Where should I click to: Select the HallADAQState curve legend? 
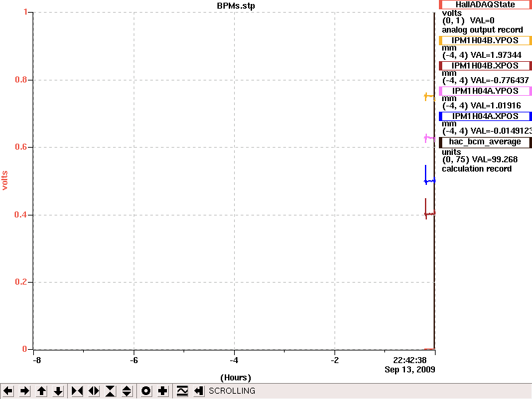click(485, 5)
